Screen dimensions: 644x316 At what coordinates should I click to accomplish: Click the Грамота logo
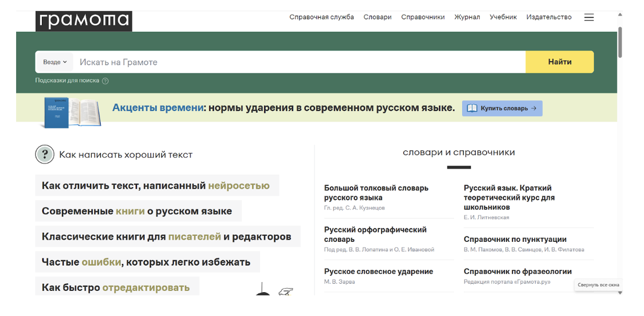click(84, 21)
